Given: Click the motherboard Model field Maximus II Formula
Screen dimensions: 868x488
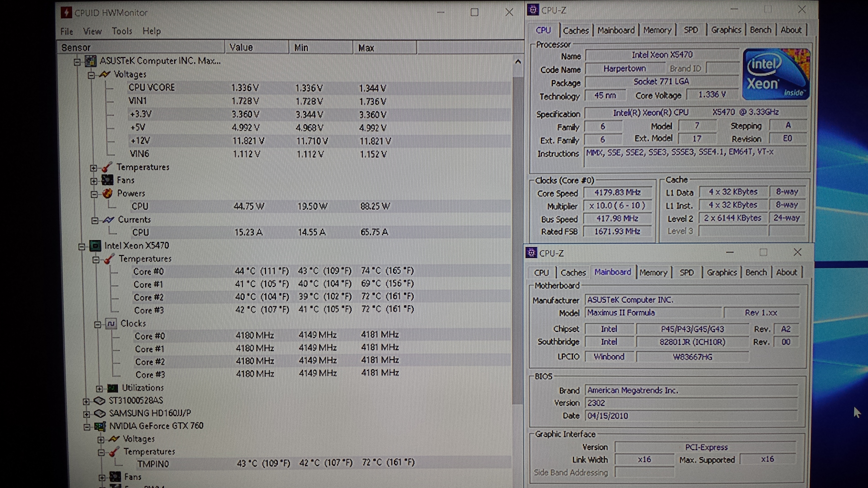Looking at the screenshot, I should pos(653,313).
